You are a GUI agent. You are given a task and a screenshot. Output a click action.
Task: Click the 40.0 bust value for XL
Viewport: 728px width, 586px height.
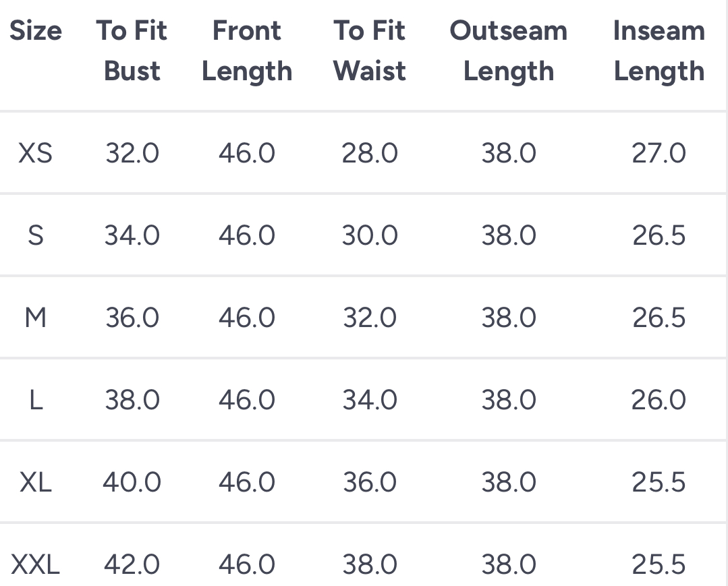point(132,483)
